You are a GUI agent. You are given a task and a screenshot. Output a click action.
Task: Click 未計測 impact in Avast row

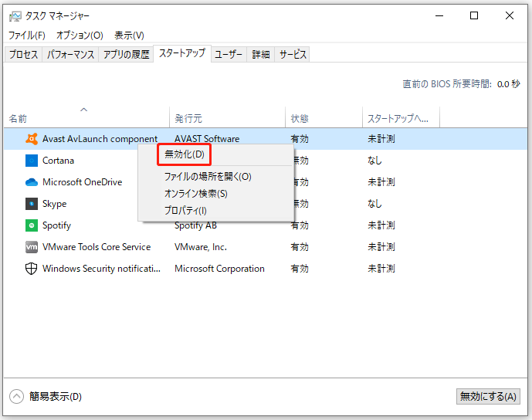(x=381, y=139)
